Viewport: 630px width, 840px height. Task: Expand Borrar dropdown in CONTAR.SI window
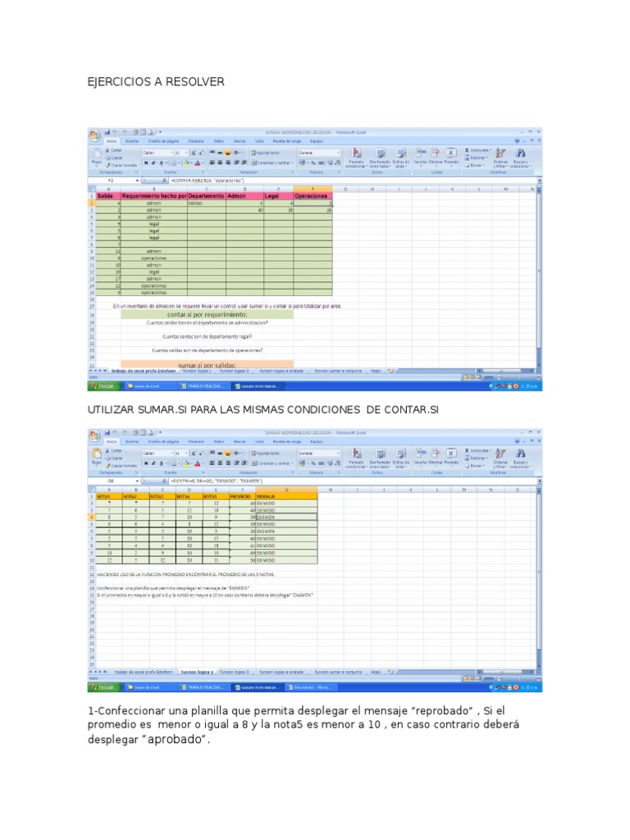(486, 166)
